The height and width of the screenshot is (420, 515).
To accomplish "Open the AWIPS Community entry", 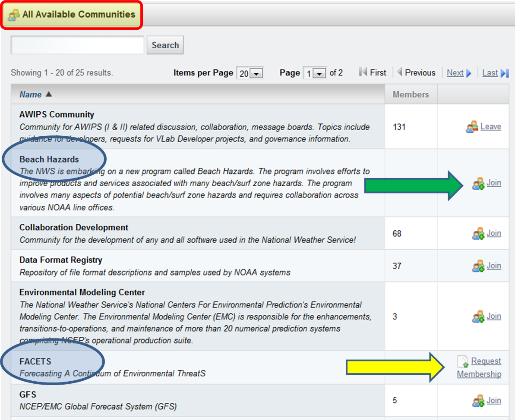I will point(57,115).
